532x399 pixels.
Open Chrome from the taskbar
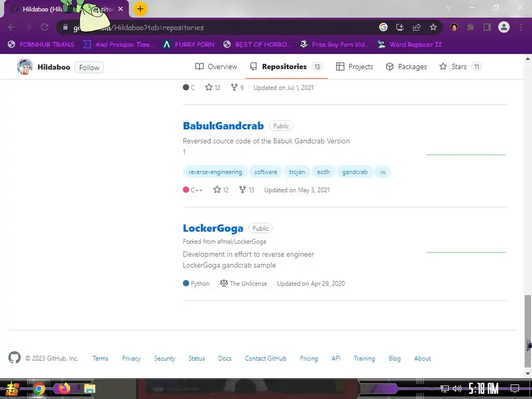coord(38,389)
